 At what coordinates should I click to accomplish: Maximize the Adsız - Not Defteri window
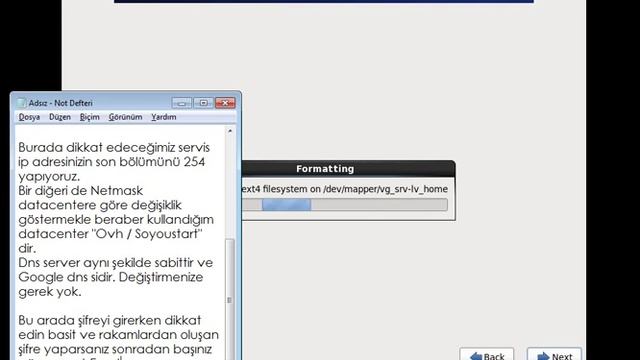tap(203, 103)
